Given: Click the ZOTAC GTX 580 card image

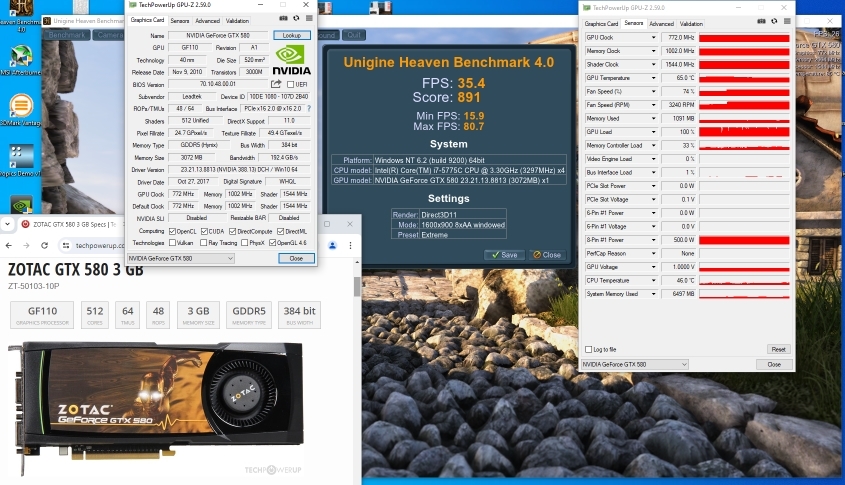Looking at the screenshot, I should pos(156,408).
